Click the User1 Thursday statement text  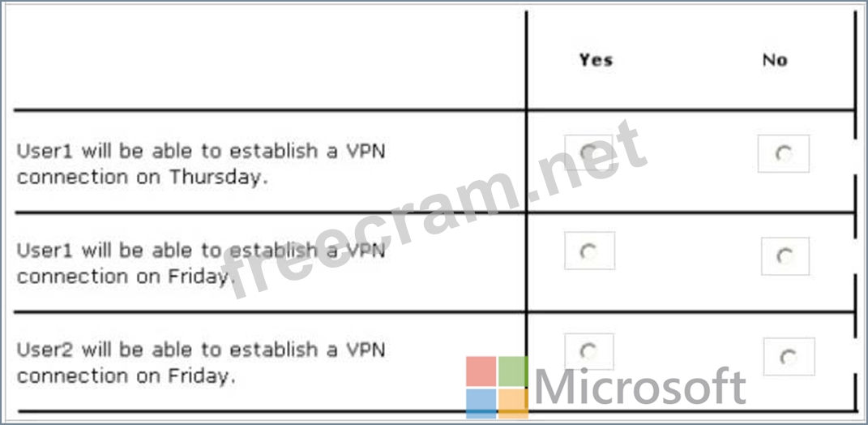(201, 164)
